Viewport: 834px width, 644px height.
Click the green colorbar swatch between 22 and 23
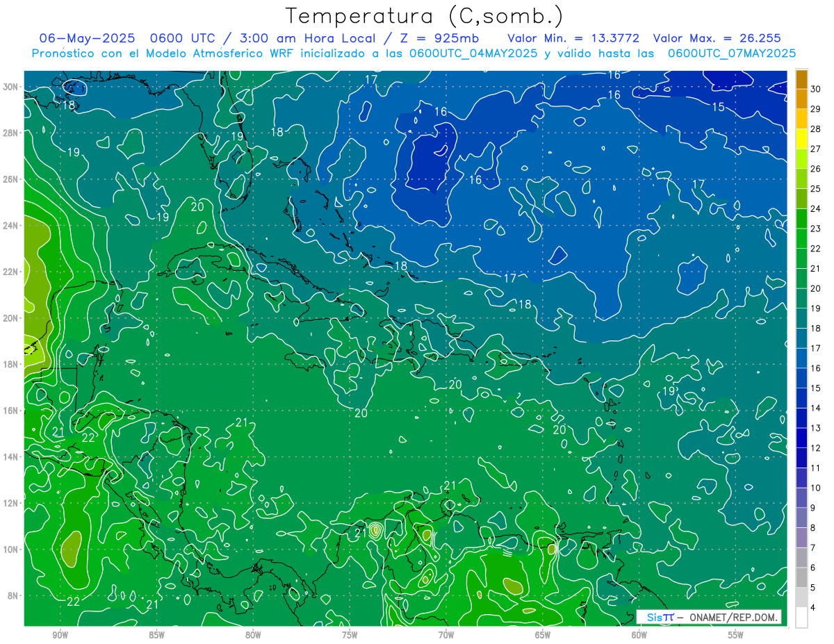coord(801,238)
